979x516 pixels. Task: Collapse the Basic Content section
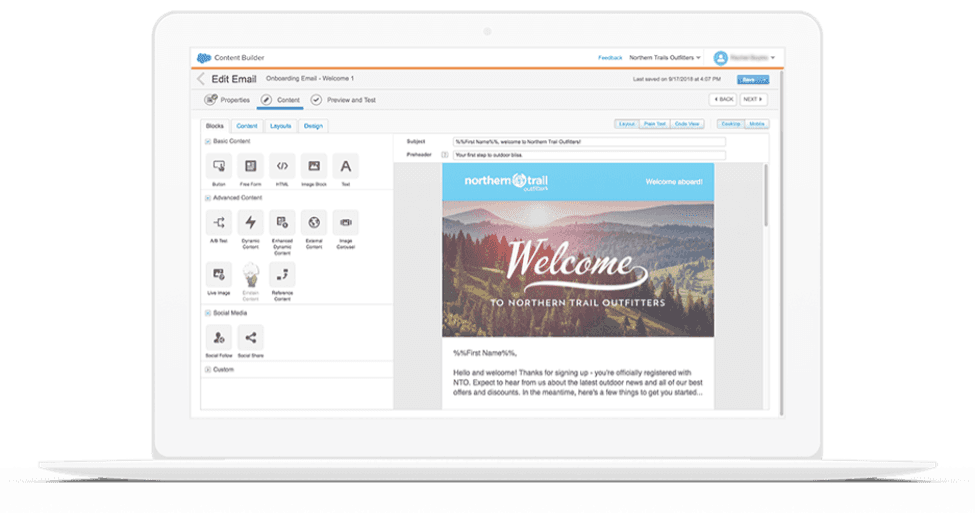(208, 142)
